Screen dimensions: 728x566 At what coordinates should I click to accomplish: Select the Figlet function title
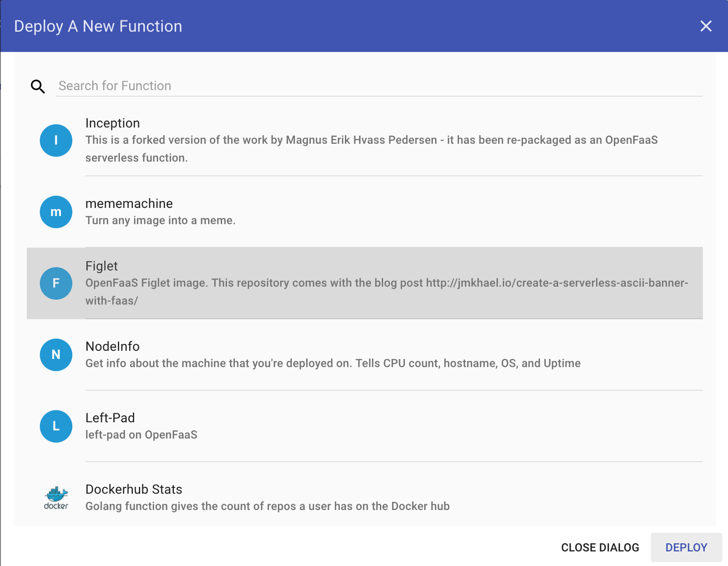[101, 266]
